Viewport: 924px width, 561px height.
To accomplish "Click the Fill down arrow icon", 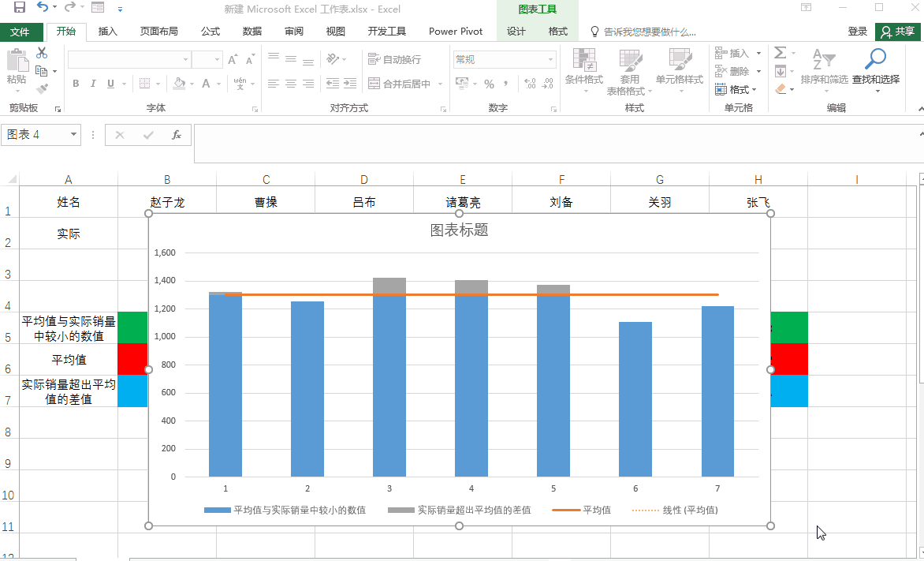I will tap(781, 71).
